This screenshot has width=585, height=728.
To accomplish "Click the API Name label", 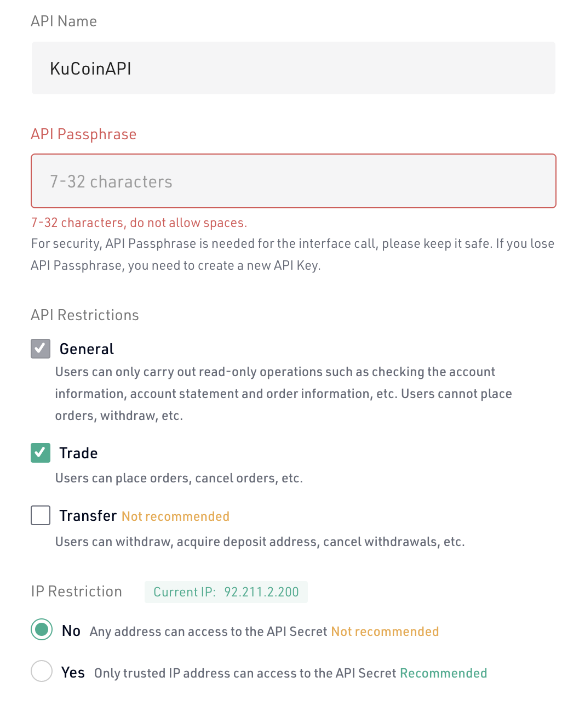I will (64, 21).
